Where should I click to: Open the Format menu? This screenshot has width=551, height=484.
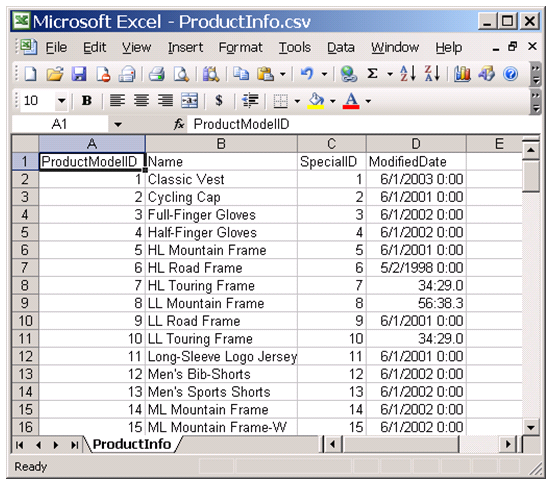click(240, 47)
